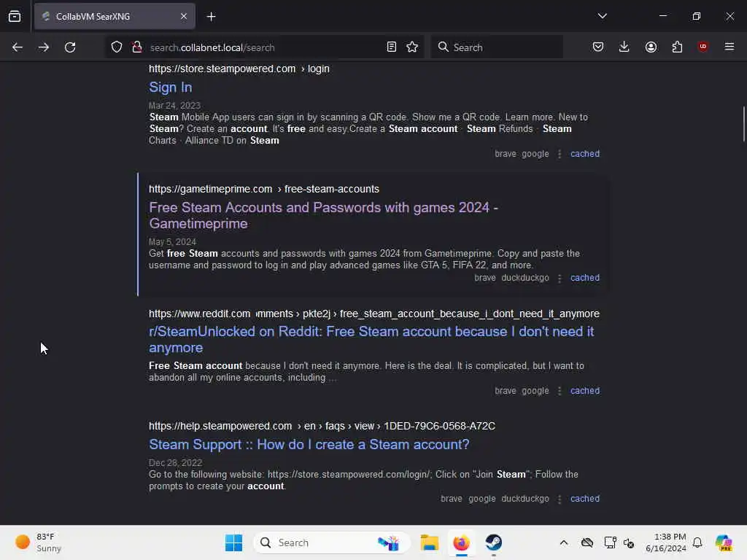This screenshot has width=747, height=560.
Task: Open the Firefox account icon
Action: 651,47
